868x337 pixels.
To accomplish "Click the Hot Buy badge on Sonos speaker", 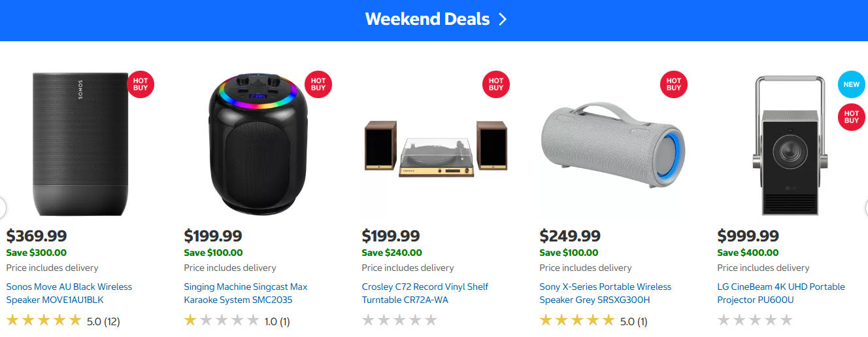I will click(x=141, y=84).
